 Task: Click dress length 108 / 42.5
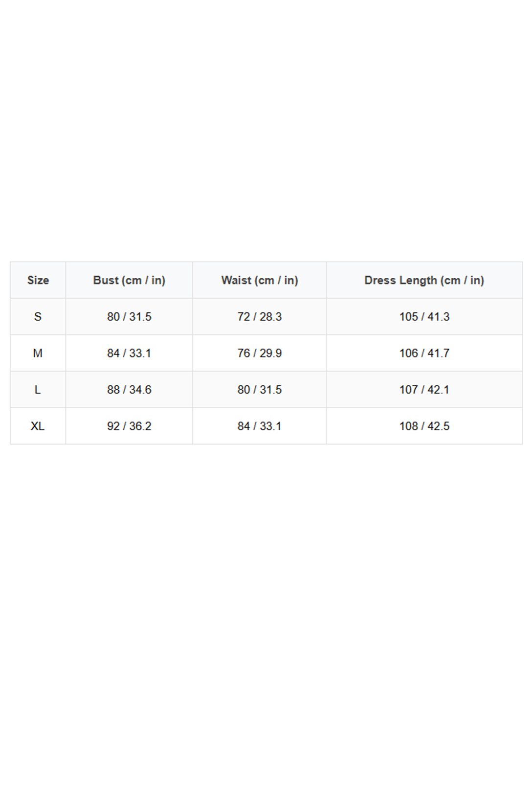point(424,426)
